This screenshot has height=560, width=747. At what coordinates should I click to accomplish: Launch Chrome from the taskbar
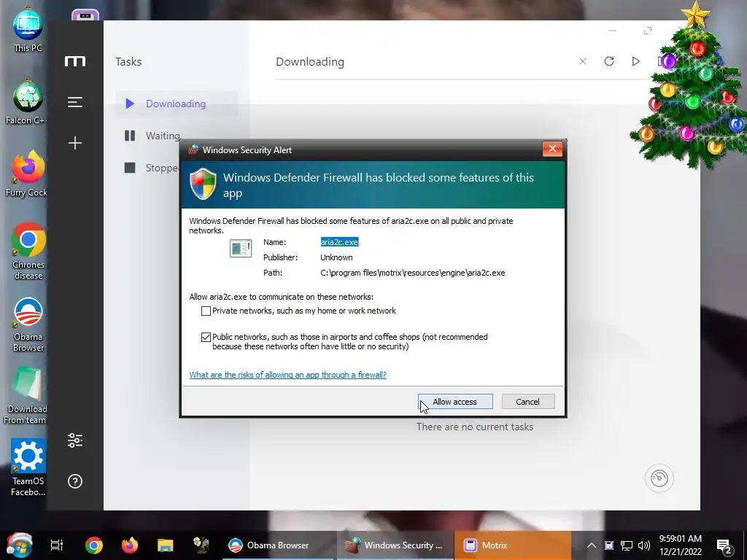94,545
